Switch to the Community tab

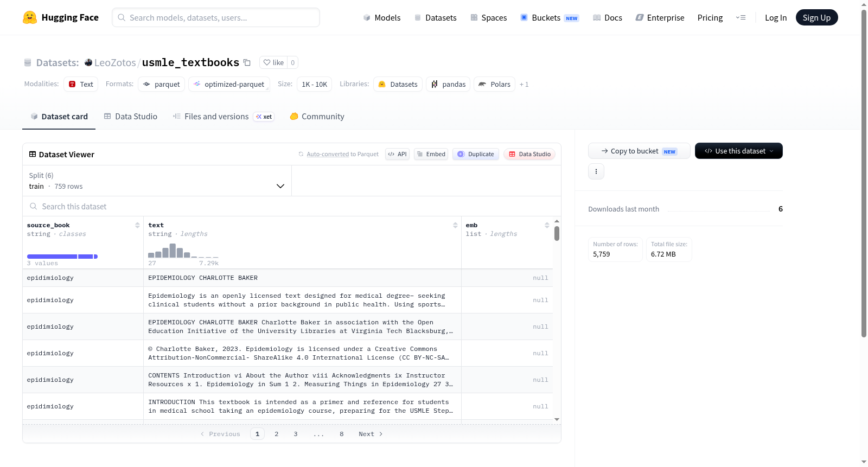pyautogui.click(x=317, y=117)
